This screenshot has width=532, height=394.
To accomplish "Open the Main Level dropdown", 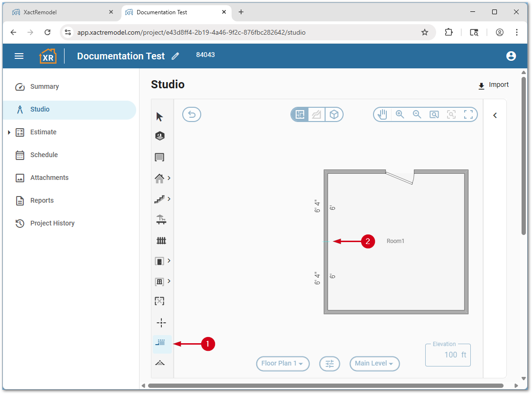I will [374, 364].
